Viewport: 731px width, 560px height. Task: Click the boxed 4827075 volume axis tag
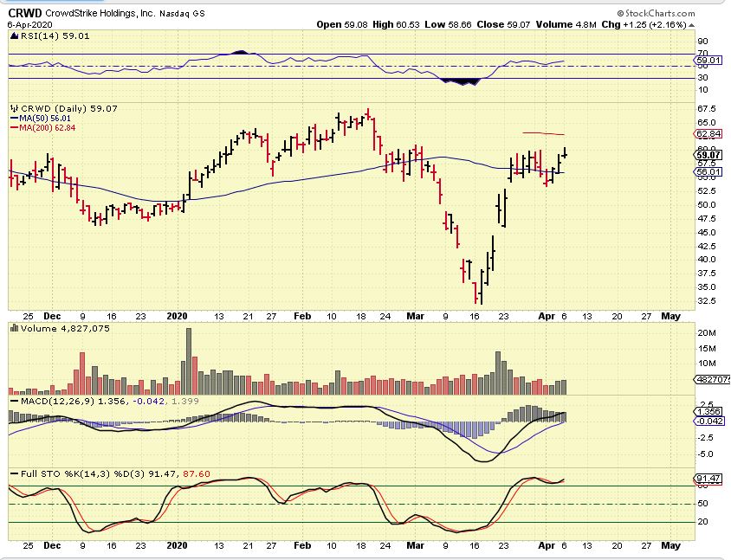[x=712, y=380]
